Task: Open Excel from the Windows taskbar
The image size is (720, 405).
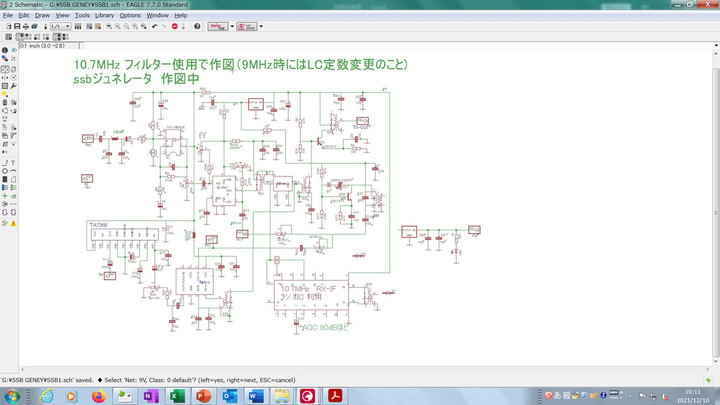Action: 175,397
